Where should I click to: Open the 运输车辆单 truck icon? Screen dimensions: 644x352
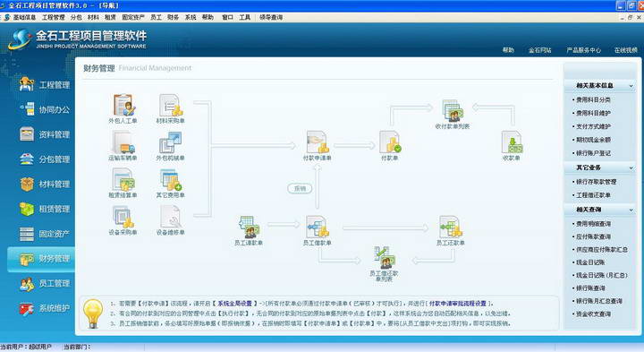[x=123, y=142]
